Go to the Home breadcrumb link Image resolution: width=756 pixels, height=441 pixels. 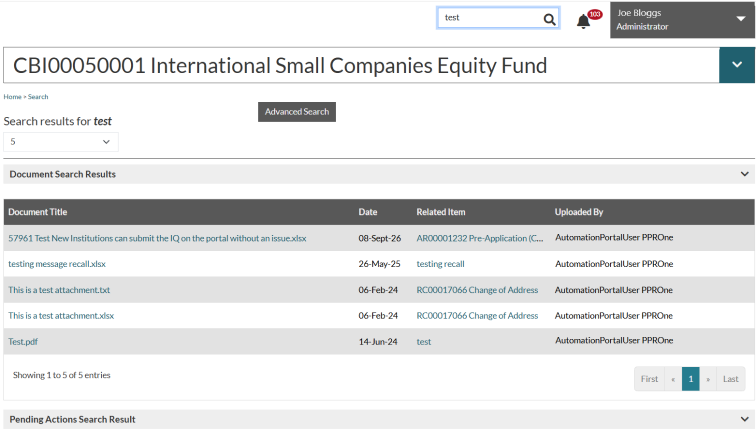coord(13,97)
